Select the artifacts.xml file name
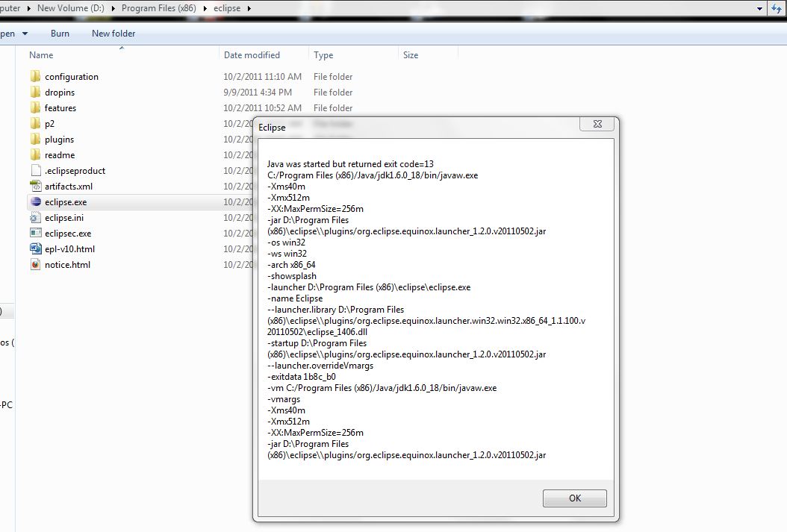Screen dimensions: 787x532 coord(69,187)
